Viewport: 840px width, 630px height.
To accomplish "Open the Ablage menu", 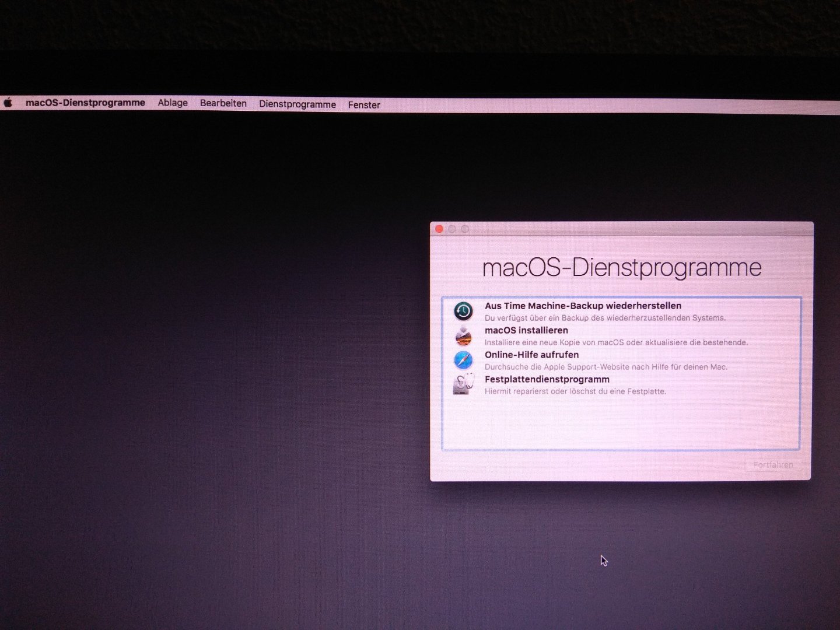I will (x=173, y=103).
